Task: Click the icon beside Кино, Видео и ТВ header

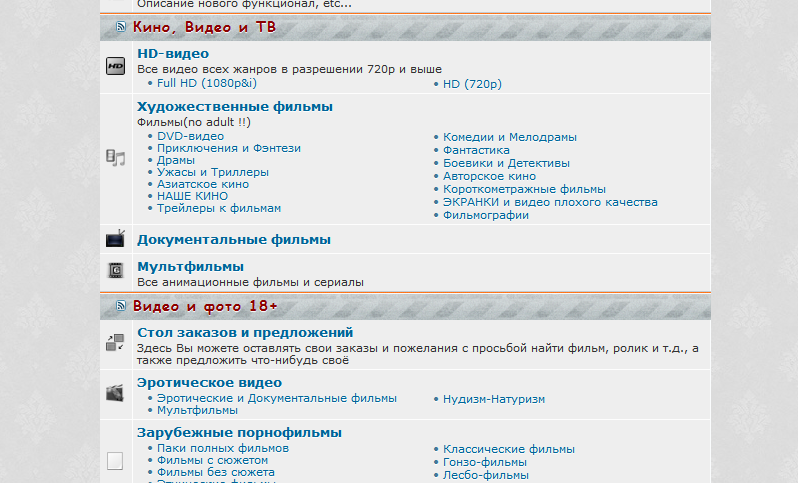Action: pos(121,27)
